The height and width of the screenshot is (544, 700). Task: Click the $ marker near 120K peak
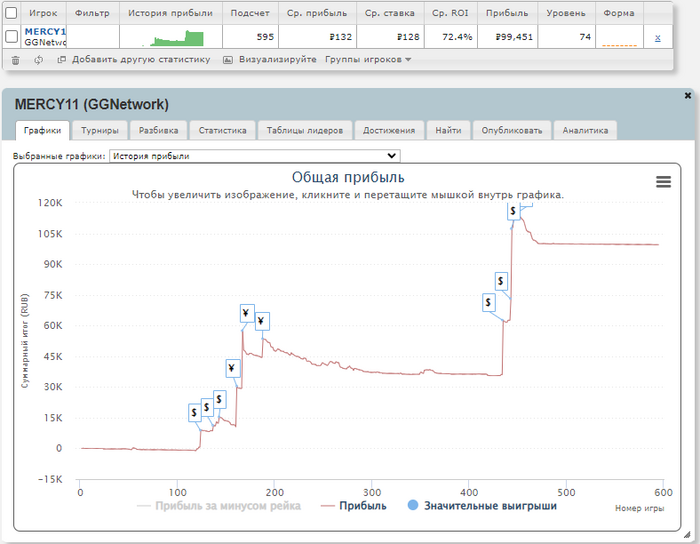tap(513, 211)
